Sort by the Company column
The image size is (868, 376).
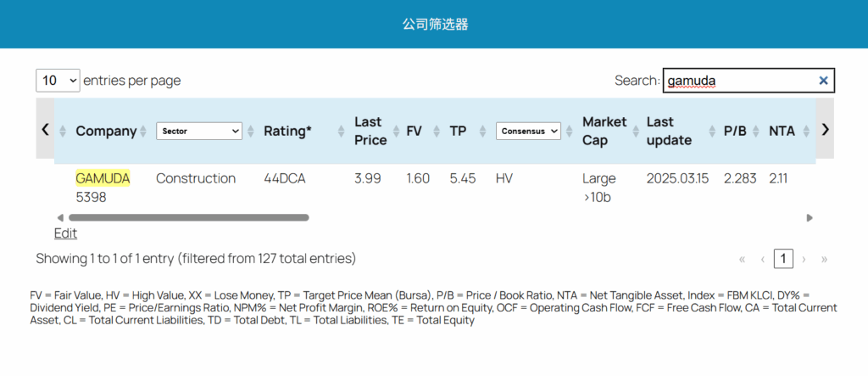tap(105, 131)
